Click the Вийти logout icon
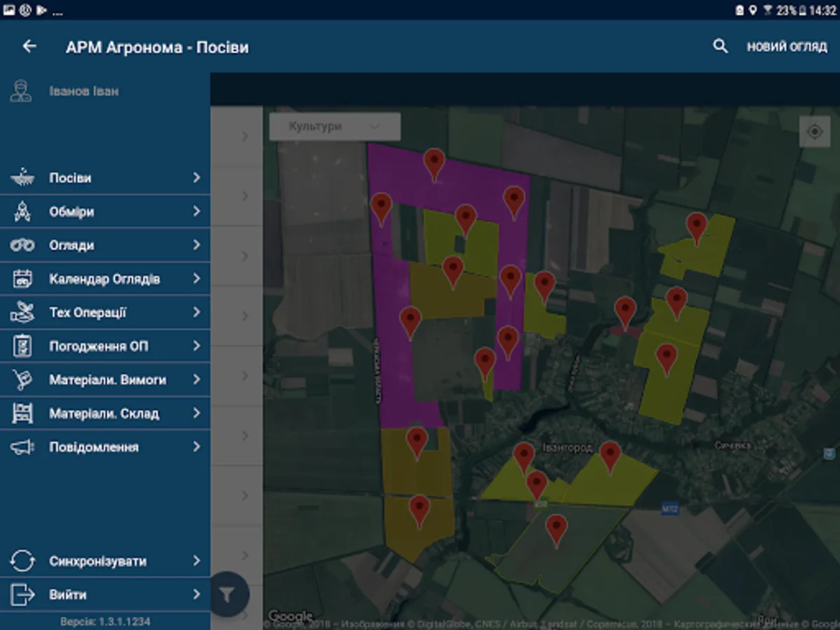 [x=23, y=595]
